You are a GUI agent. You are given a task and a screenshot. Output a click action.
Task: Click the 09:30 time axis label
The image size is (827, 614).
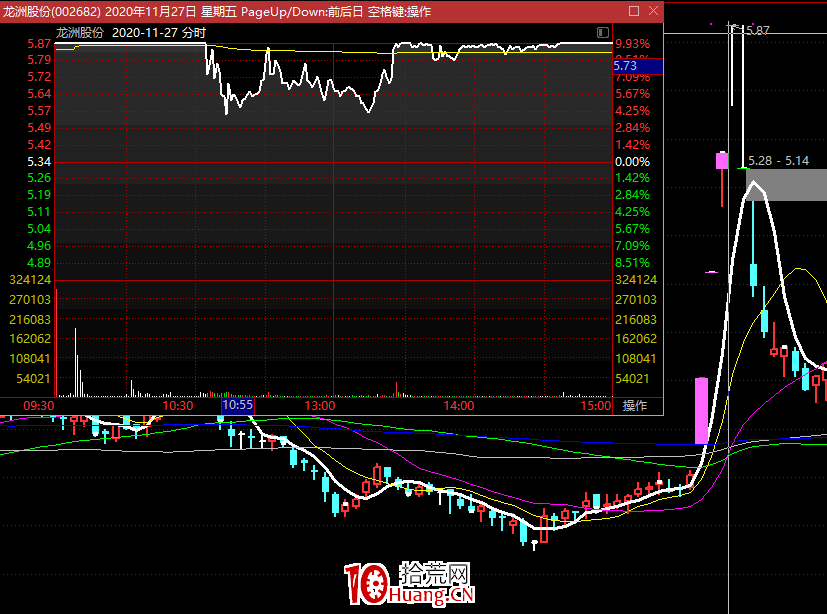(39, 406)
